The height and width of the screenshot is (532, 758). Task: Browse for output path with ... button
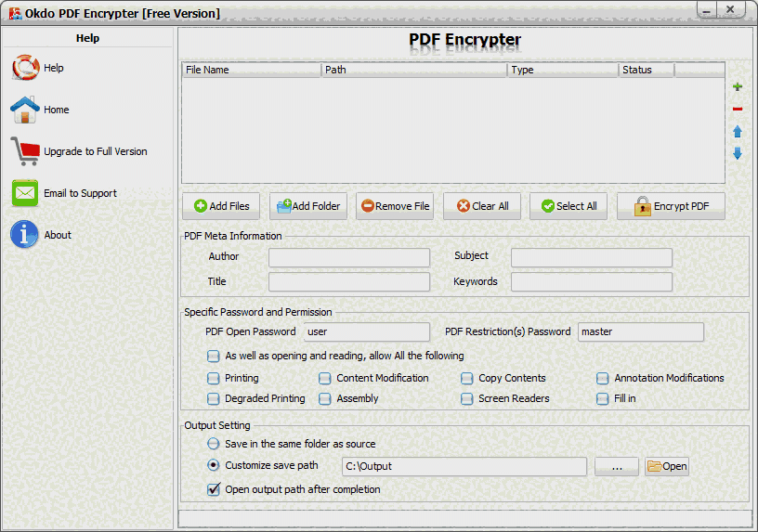coord(617,466)
